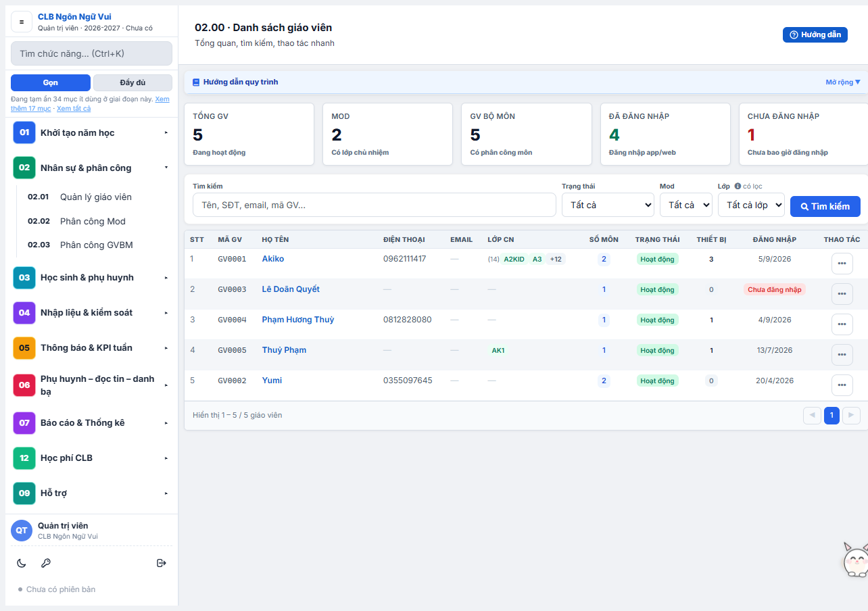Click the Tìm chức năng search box
This screenshot has height=611, width=868.
[x=91, y=53]
